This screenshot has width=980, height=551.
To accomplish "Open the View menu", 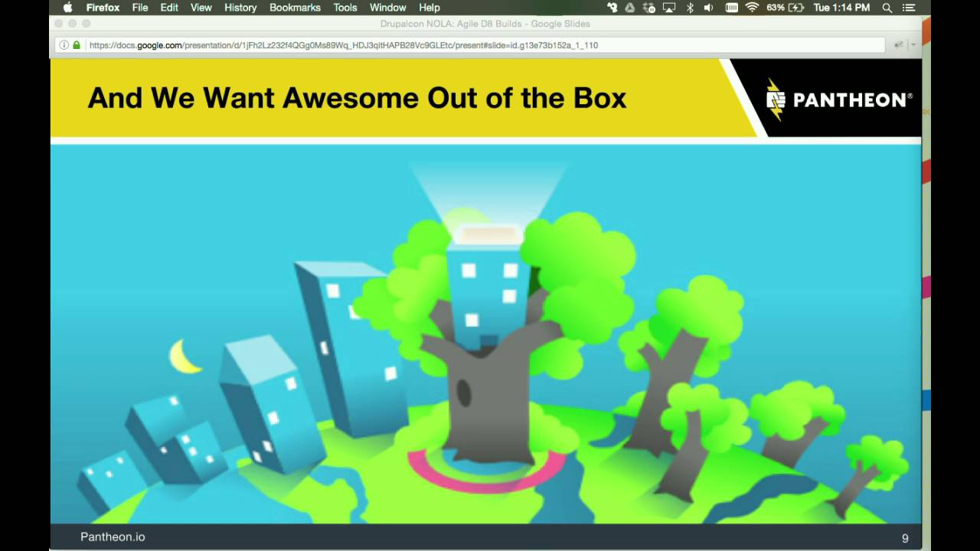I will tap(201, 8).
